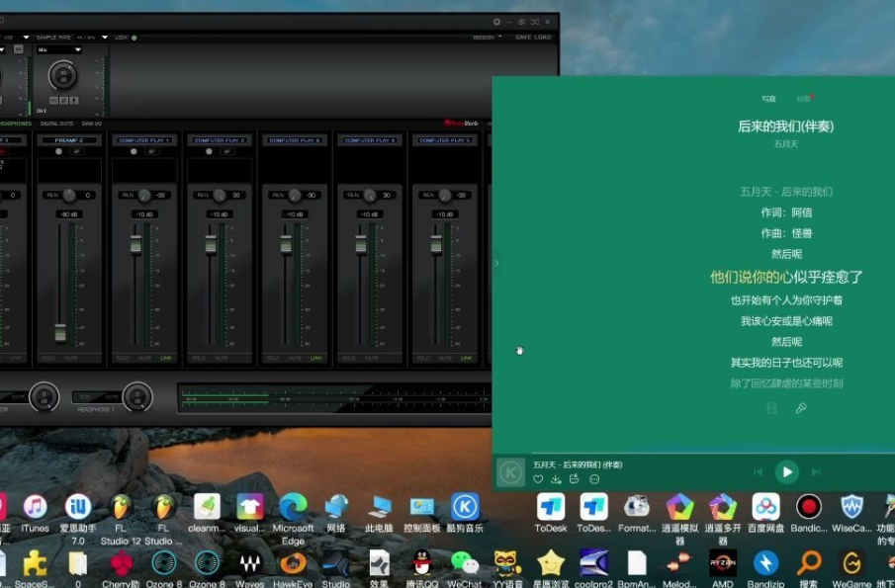This screenshot has width=895, height=588.
Task: Mute the PREAMP 2 channel
Action: pyautogui.click(x=71, y=358)
